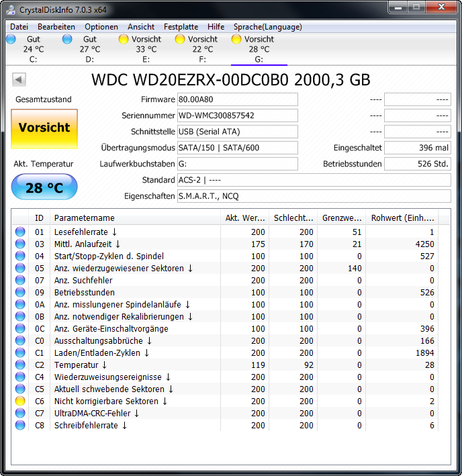462x476 pixels.
Task: Click status icon of Lesefehlerrate row
Action: [20, 232]
